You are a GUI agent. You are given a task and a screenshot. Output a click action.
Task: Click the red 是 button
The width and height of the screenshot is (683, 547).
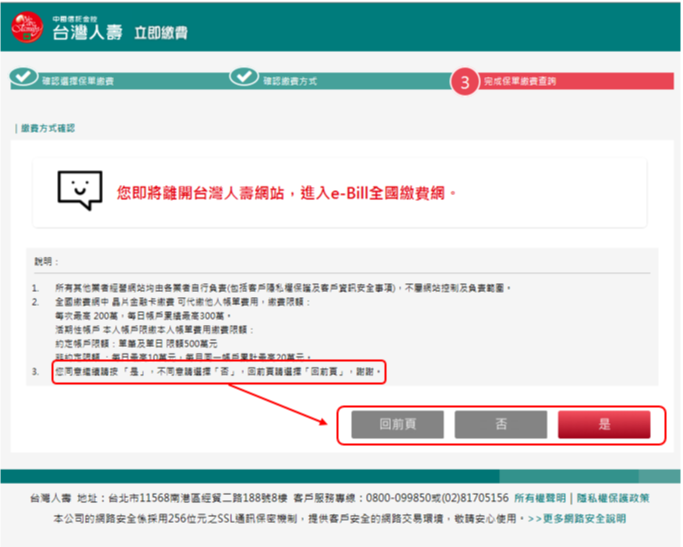coord(604,424)
